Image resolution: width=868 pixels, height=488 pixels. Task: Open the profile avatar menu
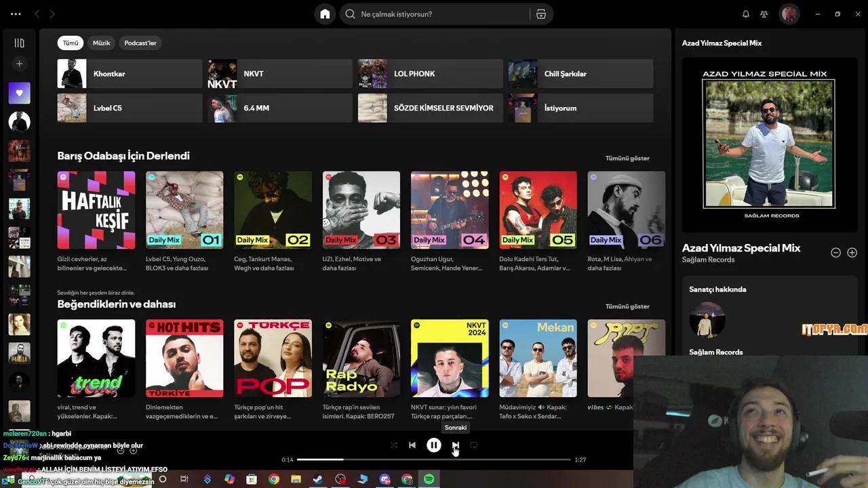click(x=789, y=14)
